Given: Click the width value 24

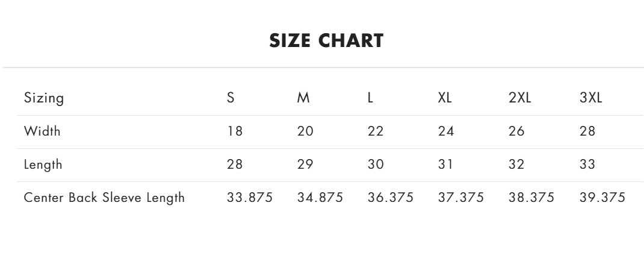Looking at the screenshot, I should (445, 131).
